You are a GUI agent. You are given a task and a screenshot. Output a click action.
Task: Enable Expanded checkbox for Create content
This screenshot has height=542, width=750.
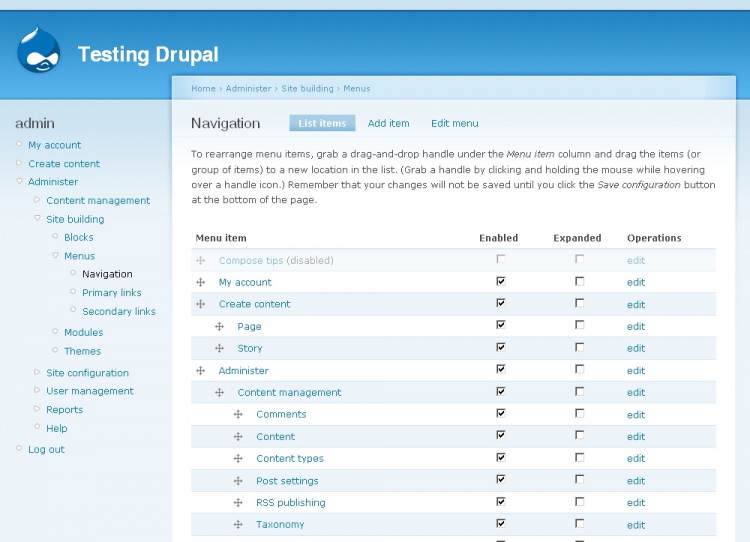pyautogui.click(x=579, y=303)
